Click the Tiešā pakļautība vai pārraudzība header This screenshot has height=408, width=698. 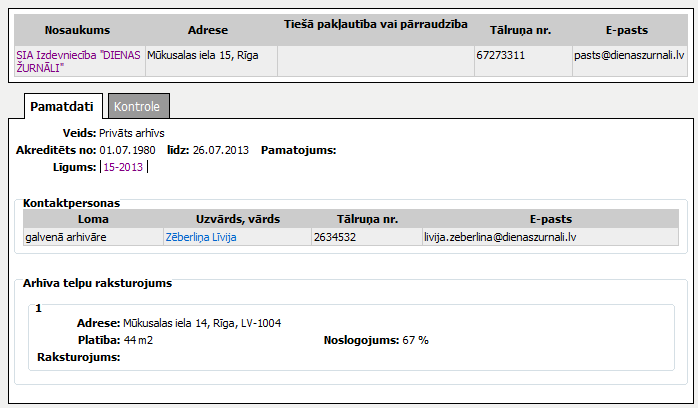click(x=375, y=22)
